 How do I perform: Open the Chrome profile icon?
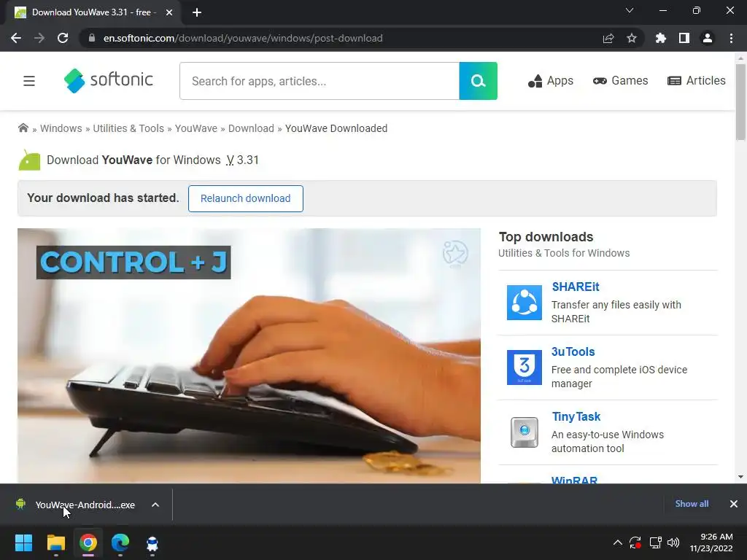pos(708,38)
